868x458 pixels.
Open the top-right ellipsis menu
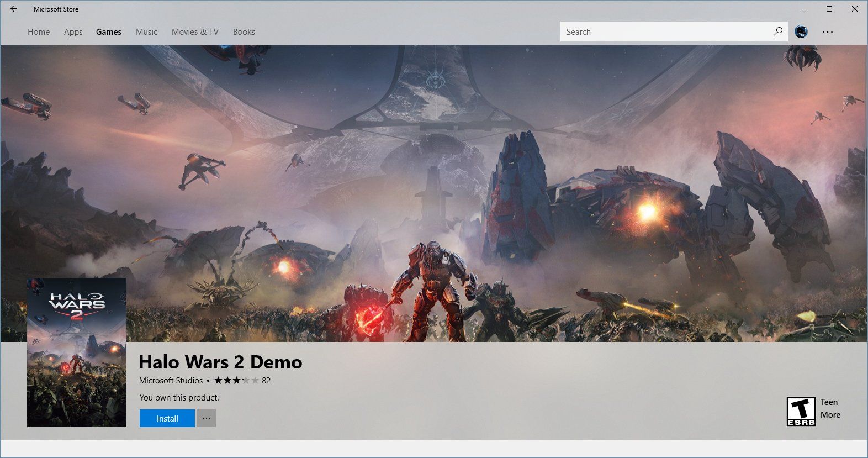pos(827,32)
